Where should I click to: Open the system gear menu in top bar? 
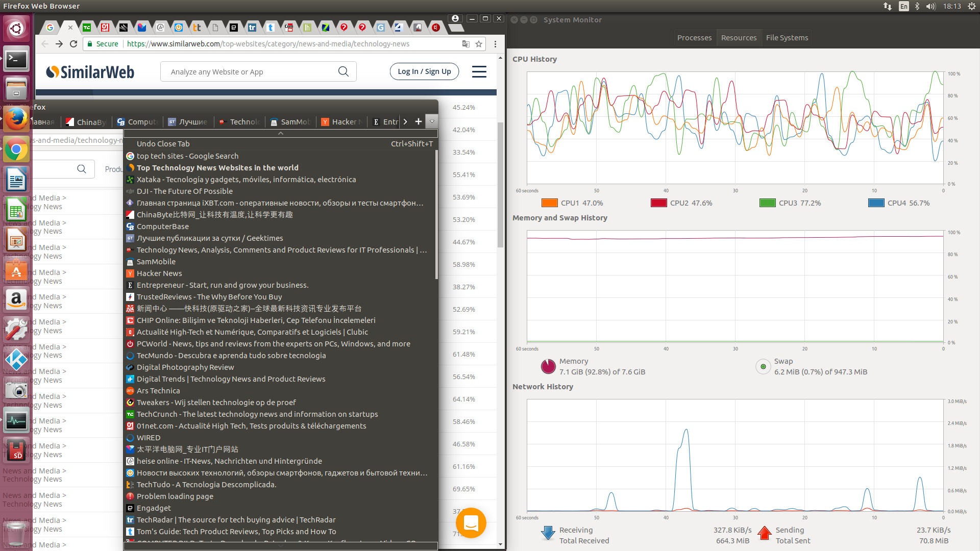point(971,6)
